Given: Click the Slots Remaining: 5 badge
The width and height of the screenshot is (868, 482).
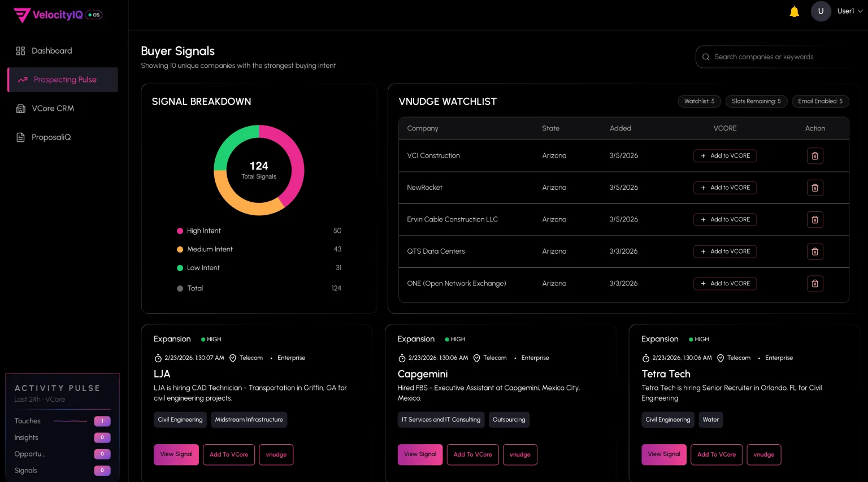Looking at the screenshot, I should pyautogui.click(x=756, y=101).
